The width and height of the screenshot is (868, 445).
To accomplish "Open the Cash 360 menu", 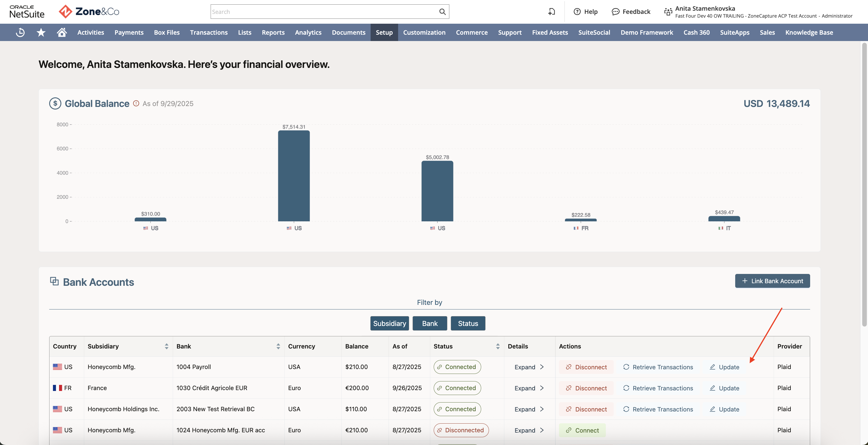I will click(696, 32).
